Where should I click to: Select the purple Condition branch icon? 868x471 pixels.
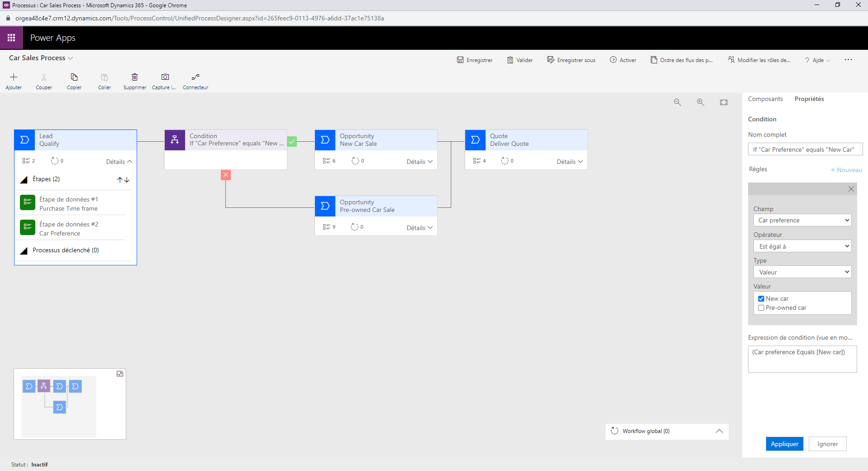point(175,140)
